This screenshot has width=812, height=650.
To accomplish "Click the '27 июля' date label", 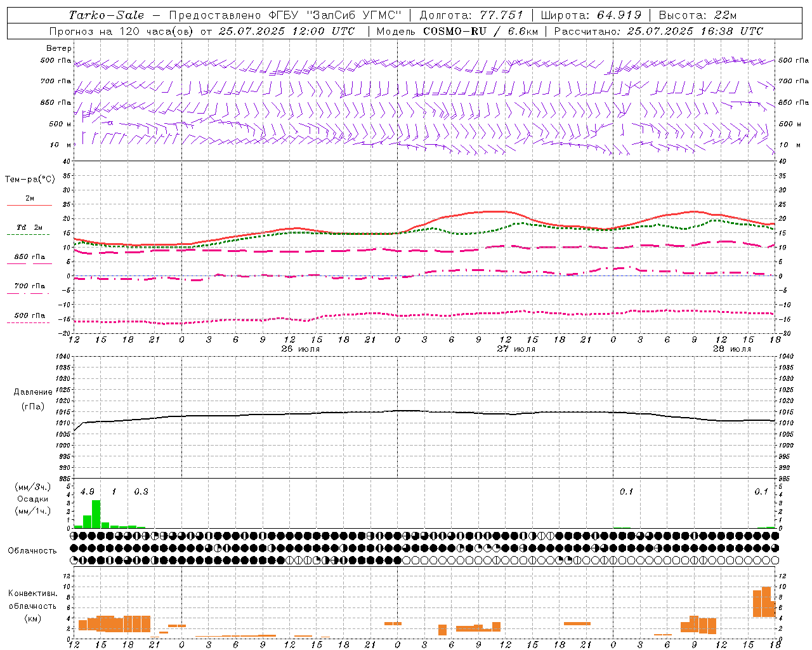I will [x=516, y=349].
